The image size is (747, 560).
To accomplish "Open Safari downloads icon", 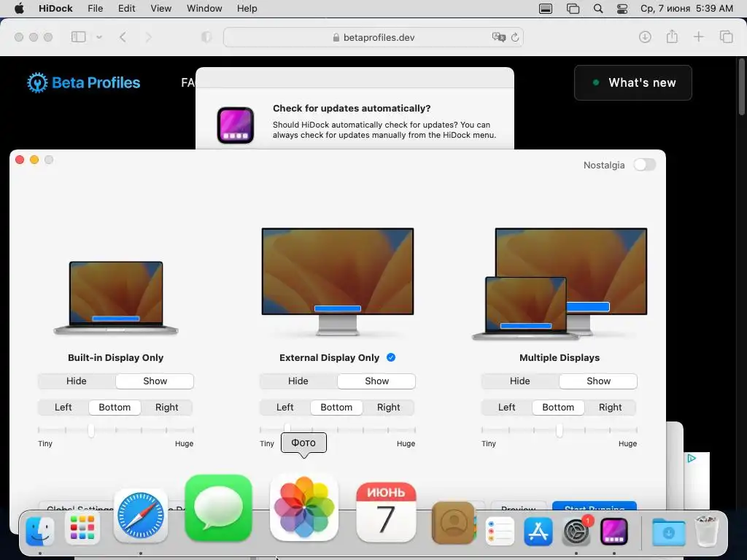I will pyautogui.click(x=645, y=36).
